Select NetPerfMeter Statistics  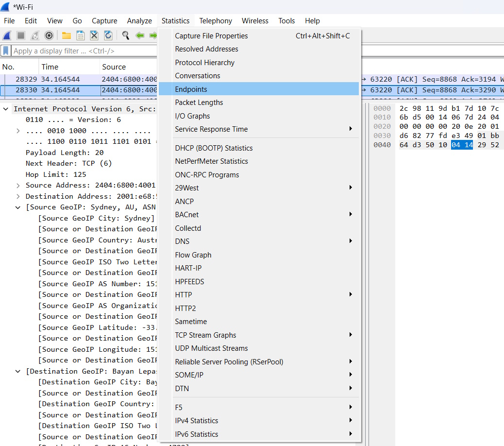tap(259, 161)
